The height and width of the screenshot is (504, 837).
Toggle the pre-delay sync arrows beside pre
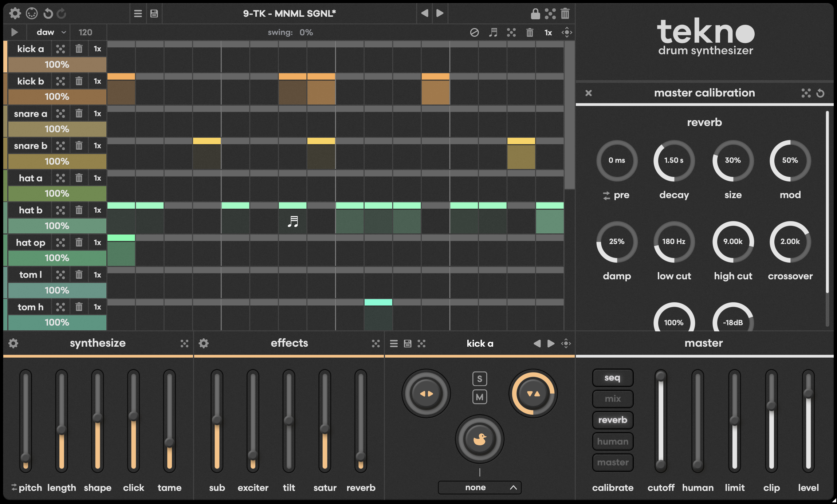tap(606, 196)
